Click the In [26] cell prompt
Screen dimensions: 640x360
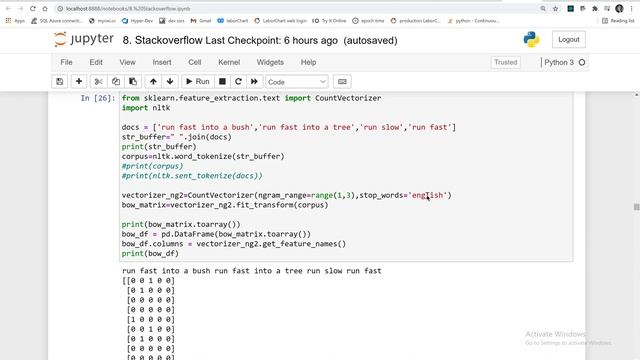(x=98, y=98)
